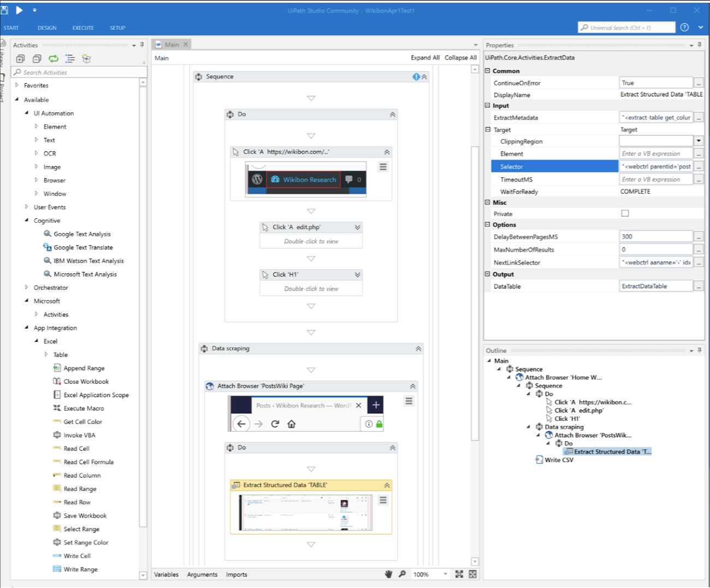Pin the Outline panel

coord(700,350)
